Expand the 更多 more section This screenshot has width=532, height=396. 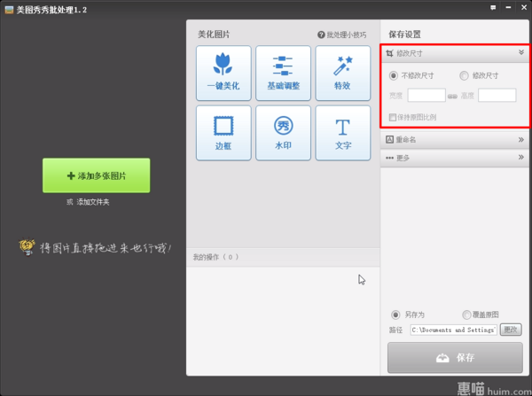455,158
